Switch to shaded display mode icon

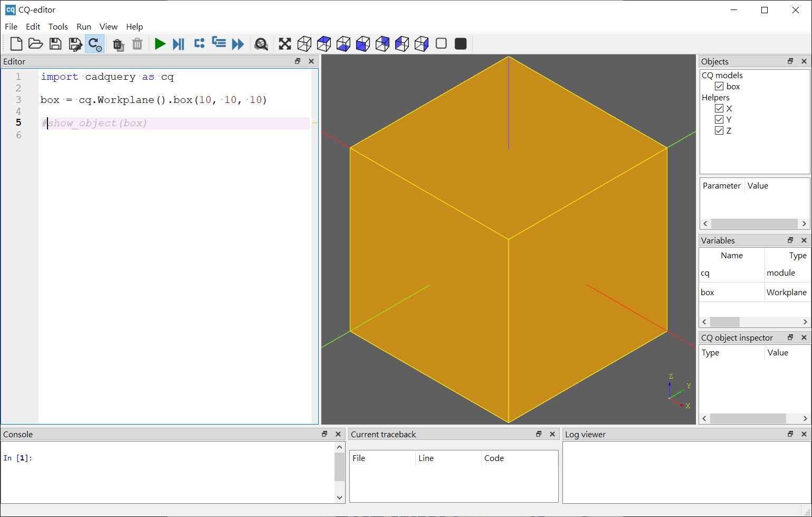click(461, 44)
